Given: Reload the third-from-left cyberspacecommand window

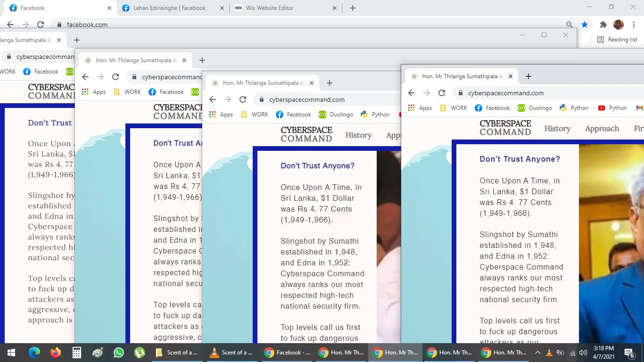Looking at the screenshot, I should (x=243, y=99).
